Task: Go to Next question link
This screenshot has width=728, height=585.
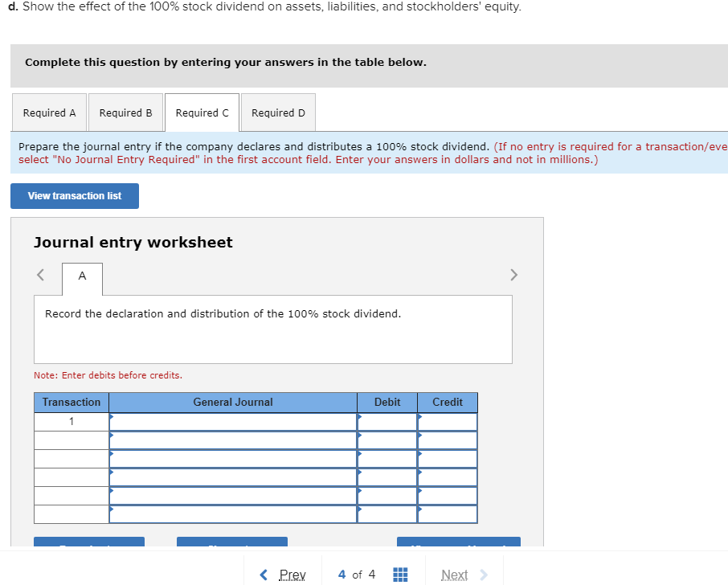Action: tap(454, 575)
